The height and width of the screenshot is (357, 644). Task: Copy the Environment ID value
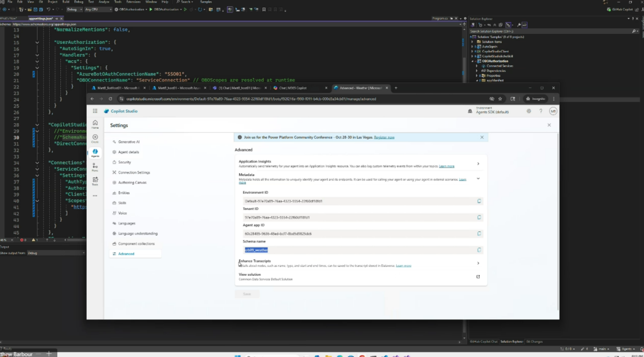pyautogui.click(x=479, y=201)
